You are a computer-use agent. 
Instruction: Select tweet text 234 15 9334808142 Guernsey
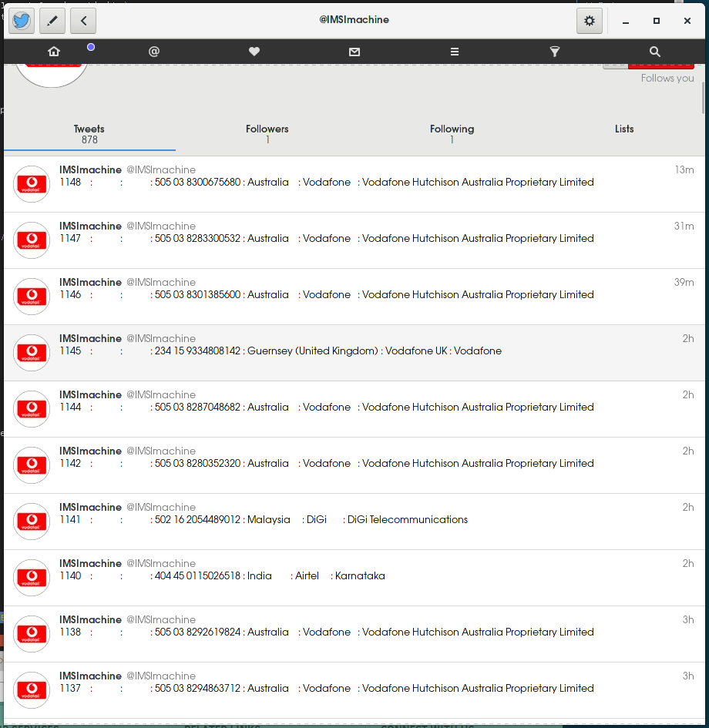281,351
